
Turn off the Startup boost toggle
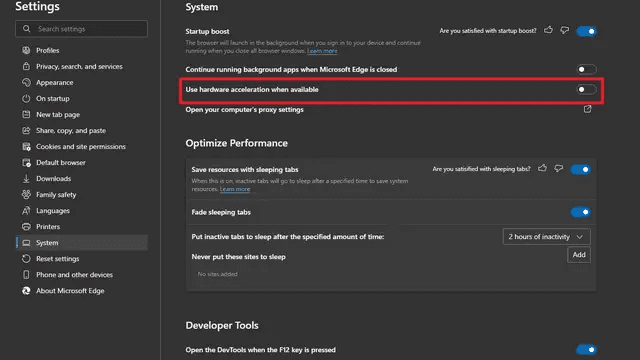coord(587,31)
